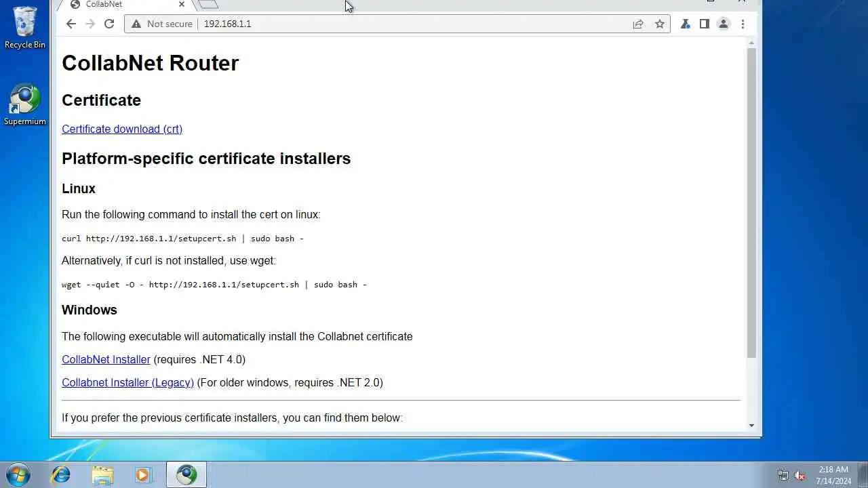Toggle the browser side panel

(705, 24)
